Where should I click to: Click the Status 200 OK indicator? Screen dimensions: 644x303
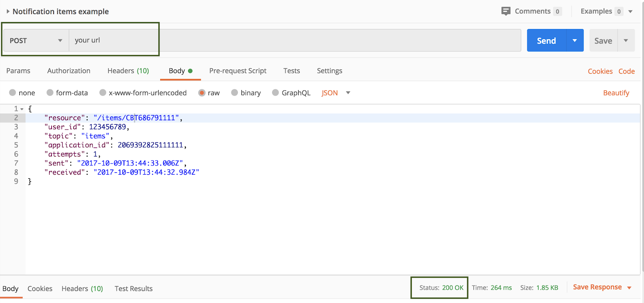pos(441,288)
